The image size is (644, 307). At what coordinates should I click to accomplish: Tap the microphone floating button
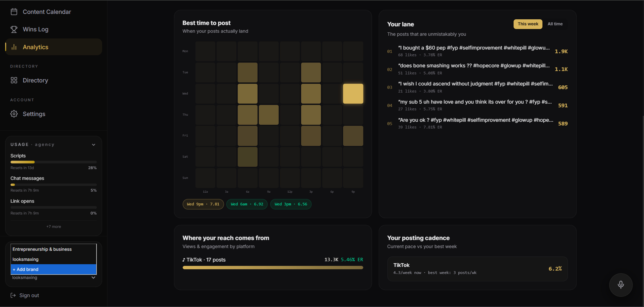[x=621, y=285]
